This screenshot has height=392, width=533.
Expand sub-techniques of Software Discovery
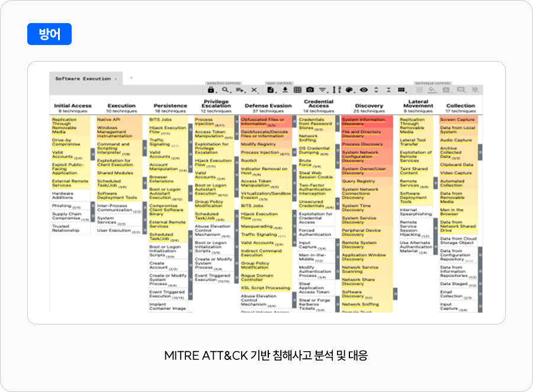click(x=395, y=294)
